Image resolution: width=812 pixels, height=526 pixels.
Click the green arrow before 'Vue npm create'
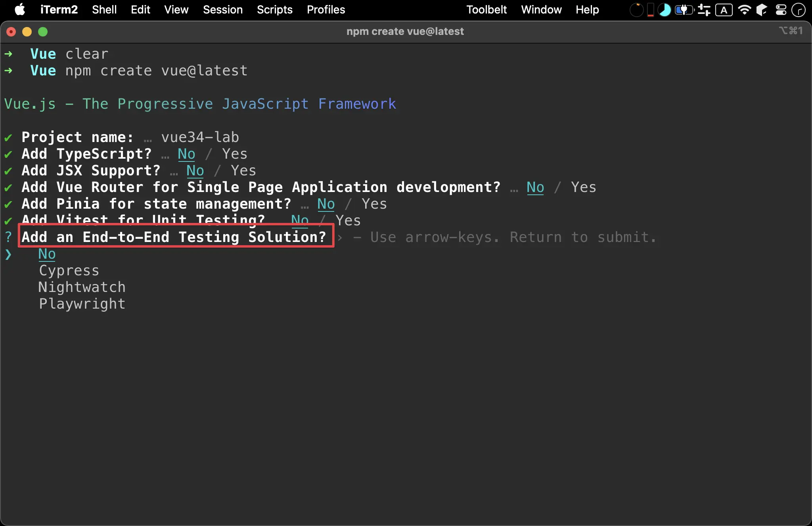pos(8,71)
